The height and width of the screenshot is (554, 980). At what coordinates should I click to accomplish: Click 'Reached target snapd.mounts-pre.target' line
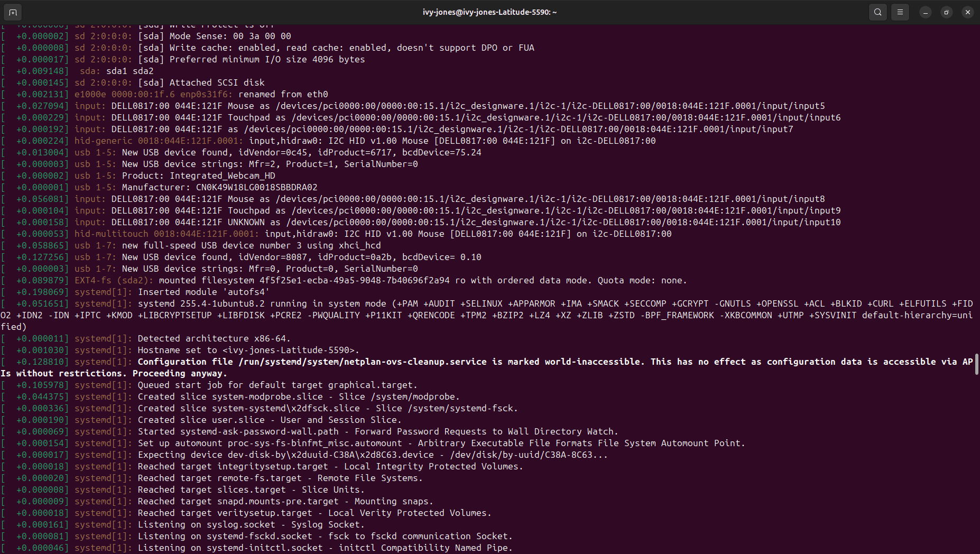click(217, 501)
